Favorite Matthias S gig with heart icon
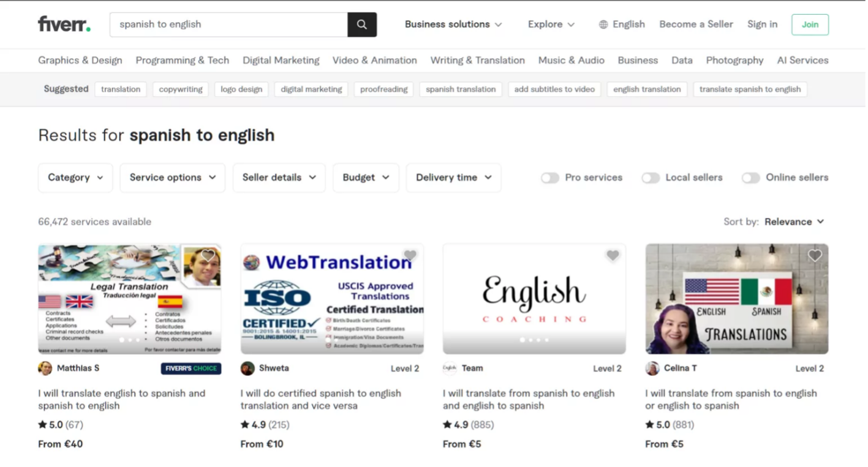The height and width of the screenshot is (467, 868). 208,255
